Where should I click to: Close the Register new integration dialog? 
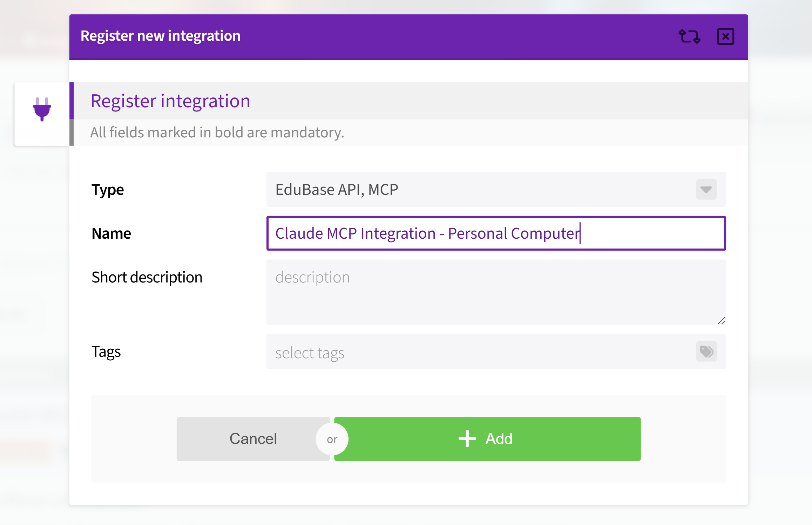725,36
